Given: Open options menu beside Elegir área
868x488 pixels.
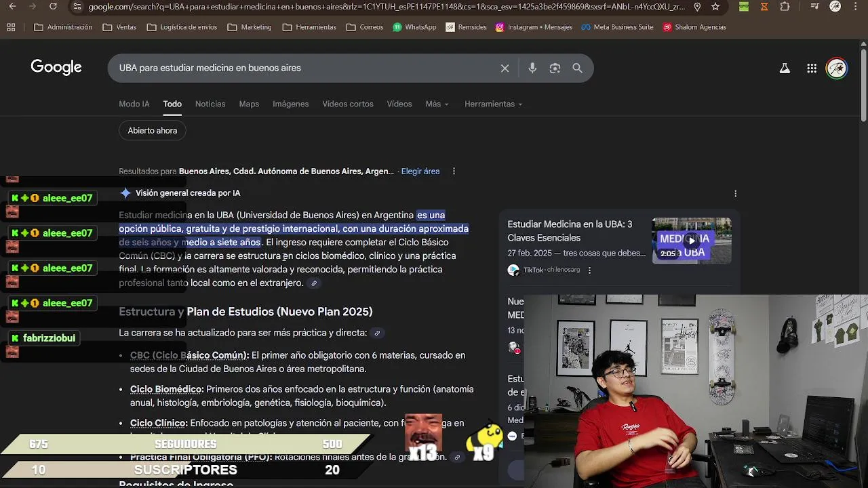Looking at the screenshot, I should coord(454,171).
